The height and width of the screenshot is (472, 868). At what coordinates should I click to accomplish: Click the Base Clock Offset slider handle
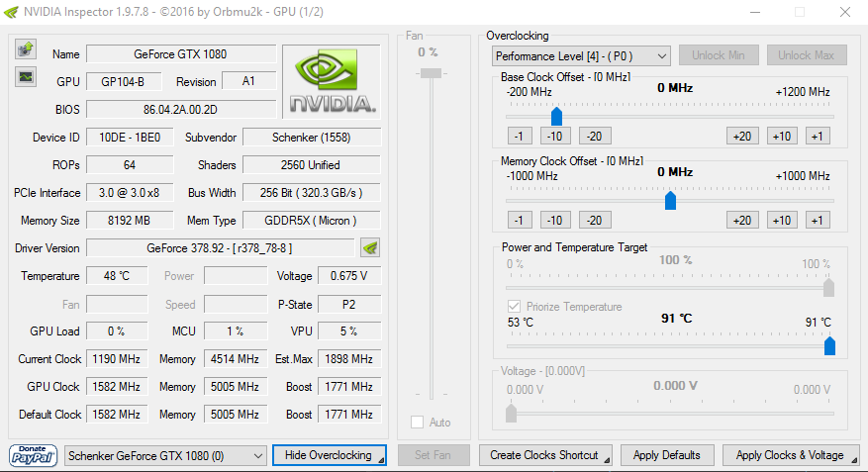point(556,116)
